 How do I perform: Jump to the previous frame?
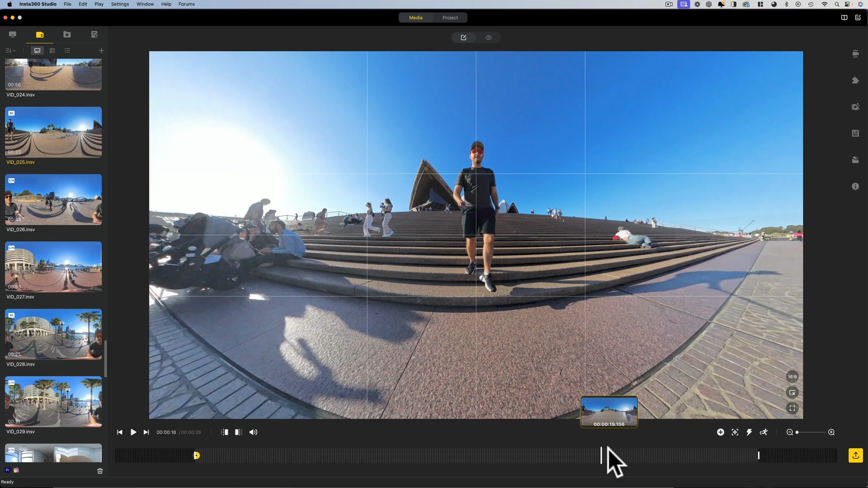[119, 432]
